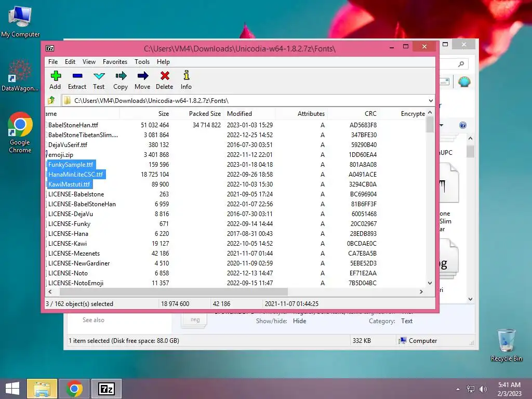Open the Edit menu

(x=70, y=62)
